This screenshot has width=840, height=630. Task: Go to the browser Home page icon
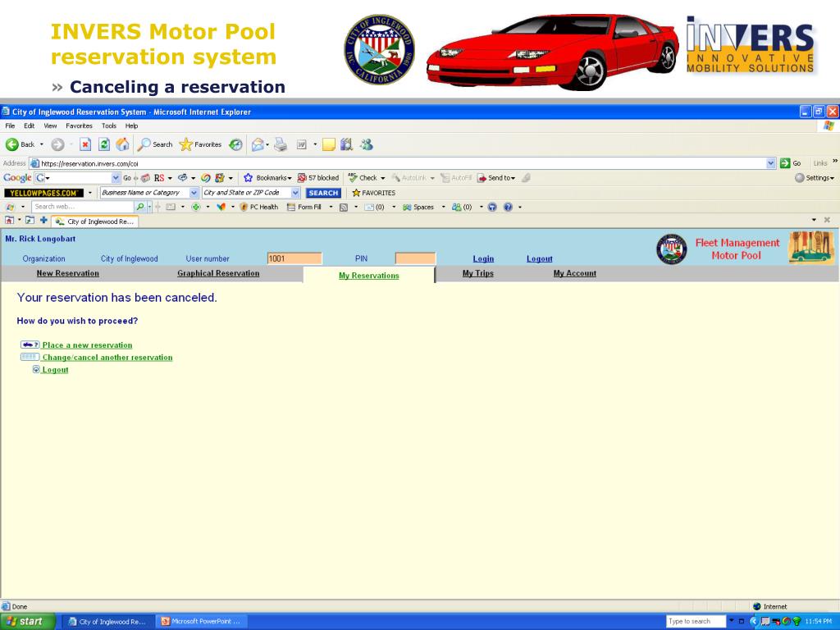pyautogui.click(x=122, y=144)
